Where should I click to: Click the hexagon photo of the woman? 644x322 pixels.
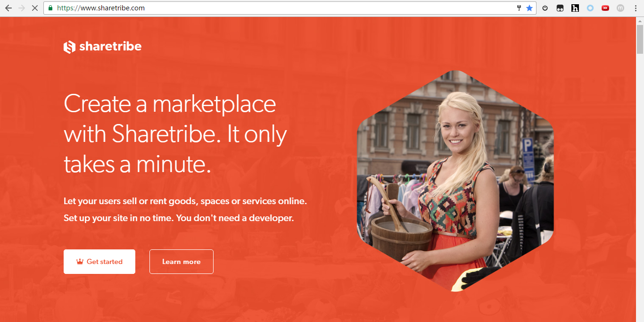coord(455,181)
